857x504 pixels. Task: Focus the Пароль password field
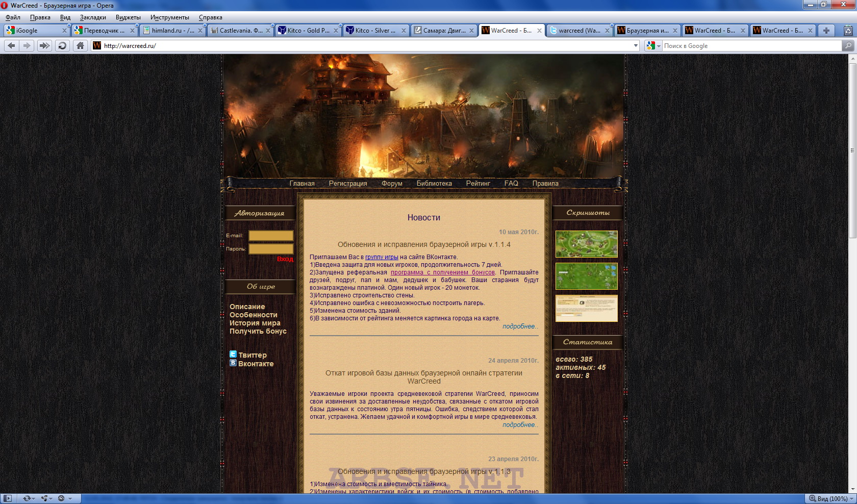[x=271, y=249]
